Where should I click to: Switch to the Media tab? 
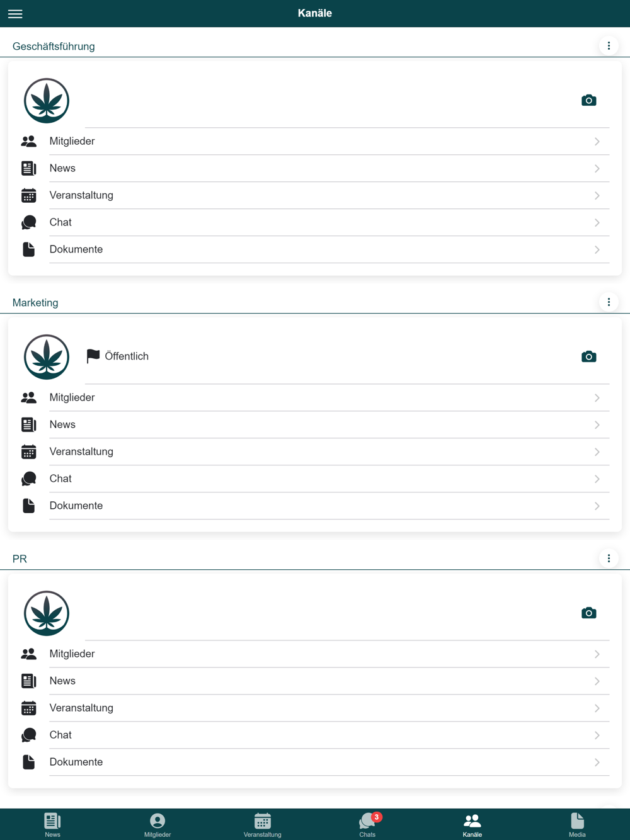tap(577, 824)
